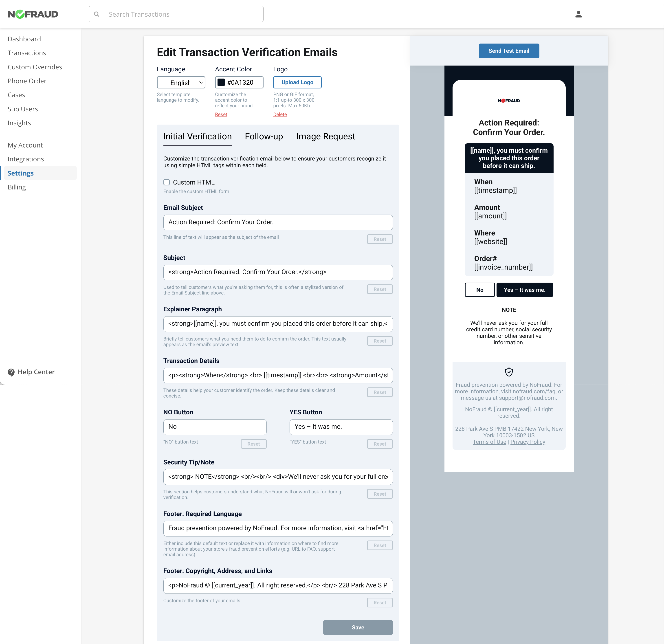Image resolution: width=664 pixels, height=644 pixels.
Task: Open the user account icon top right
Action: tap(578, 14)
